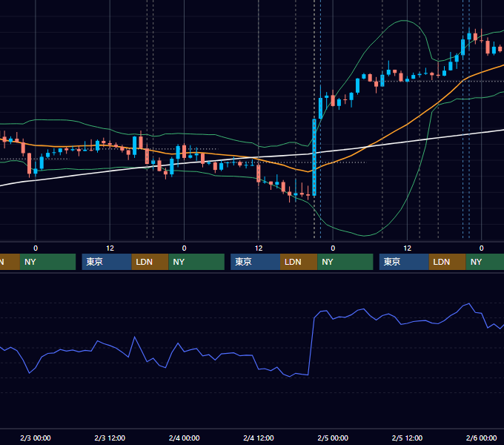The width and height of the screenshot is (504, 445).
Task: Select the NY session bar spanning 2/5 00:00
Action: [x=345, y=262]
